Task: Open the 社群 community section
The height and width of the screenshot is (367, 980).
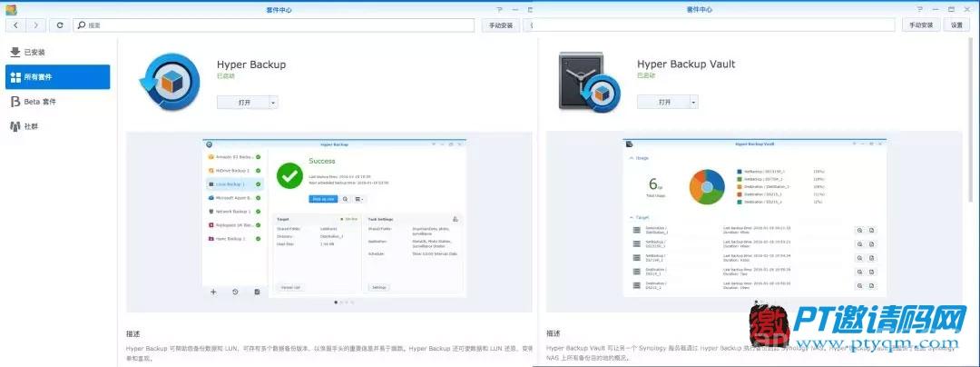Action: (57, 126)
